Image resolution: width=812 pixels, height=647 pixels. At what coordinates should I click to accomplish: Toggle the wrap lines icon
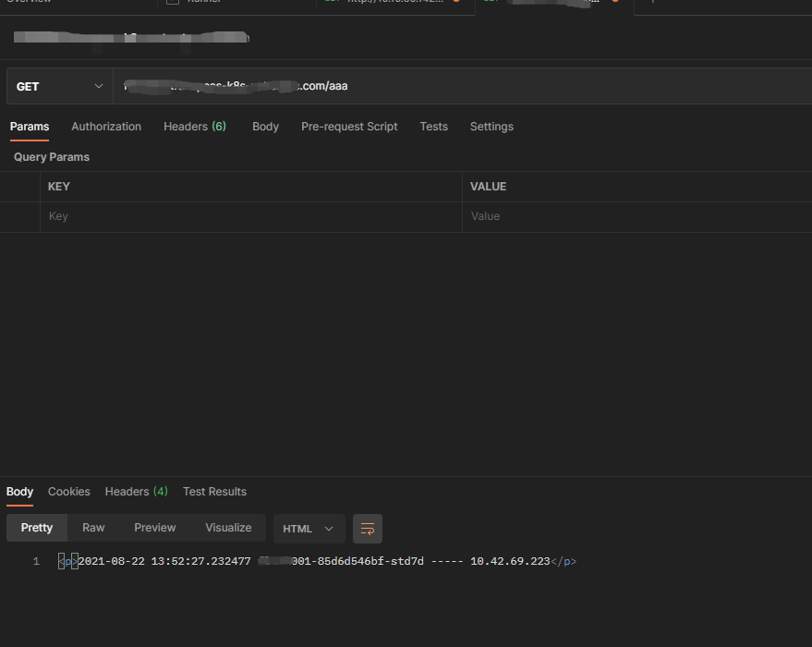pyautogui.click(x=368, y=529)
